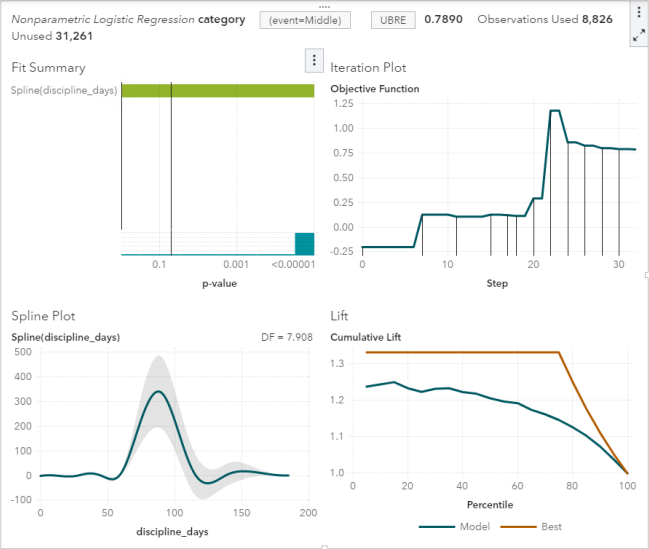Viewport: 649px width, 549px height.
Task: Click the objective function peak at step 22
Action: point(555,111)
